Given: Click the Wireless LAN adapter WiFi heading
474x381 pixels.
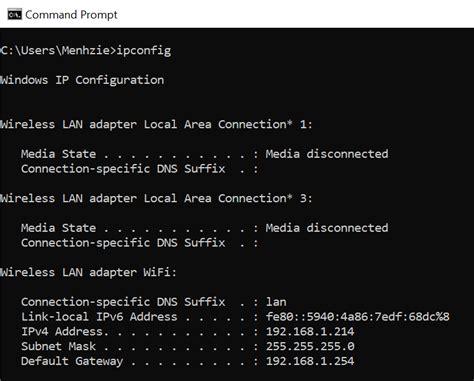Looking at the screenshot, I should 88,272.
